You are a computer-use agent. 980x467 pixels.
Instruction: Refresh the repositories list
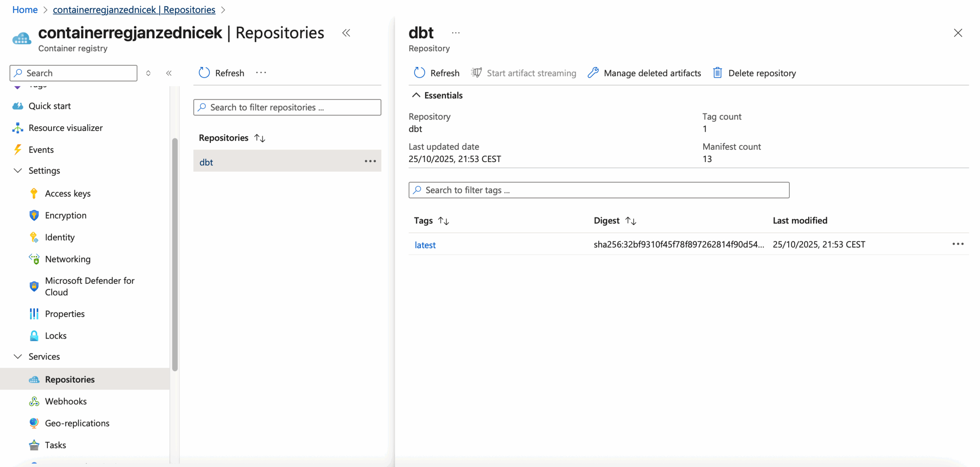[221, 73]
